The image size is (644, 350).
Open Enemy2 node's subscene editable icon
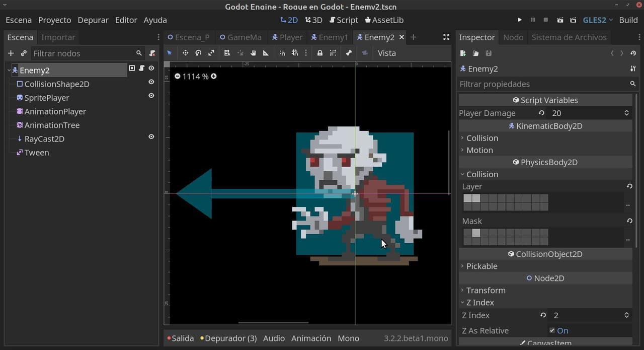pos(132,68)
